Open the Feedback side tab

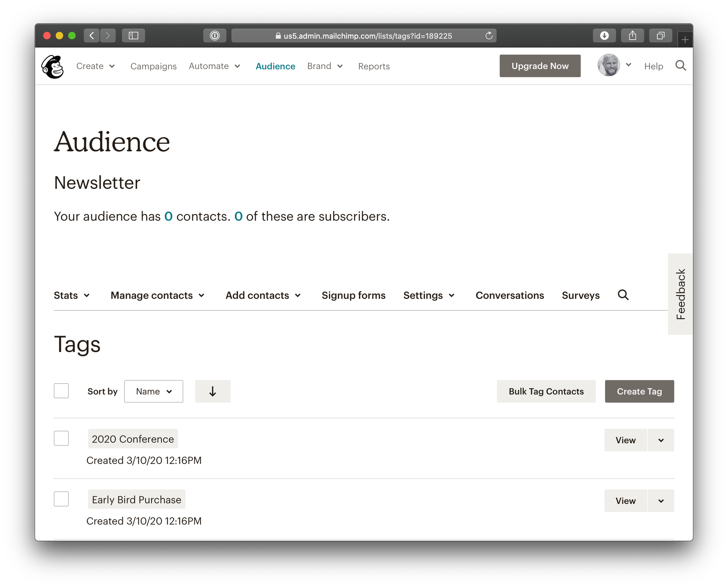680,294
